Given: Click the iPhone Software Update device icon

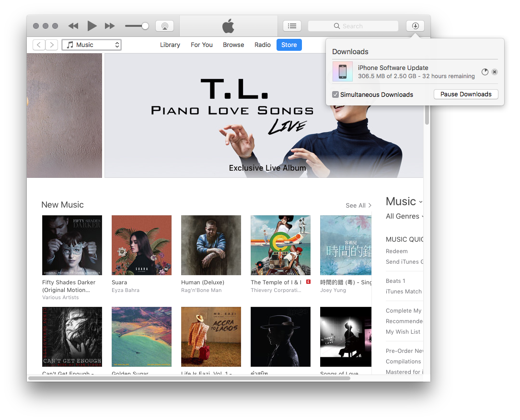Looking at the screenshot, I should point(343,71).
